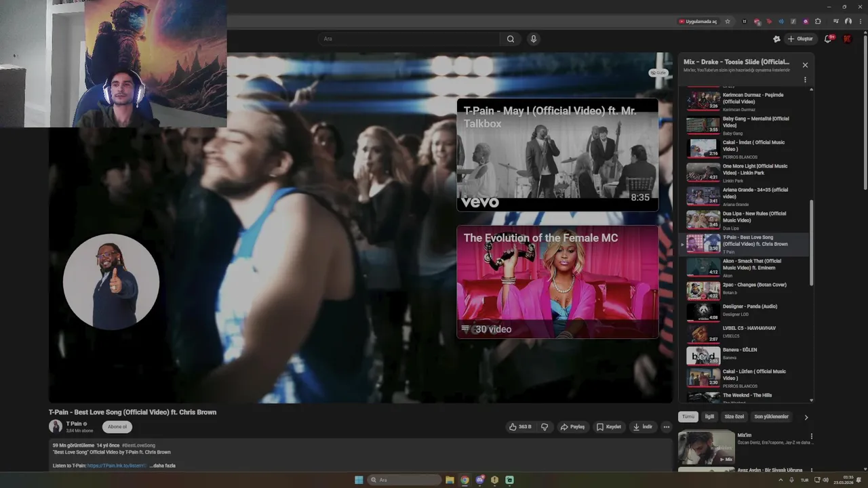Like the video (363 B)
868x488 pixels.
[x=520, y=427]
